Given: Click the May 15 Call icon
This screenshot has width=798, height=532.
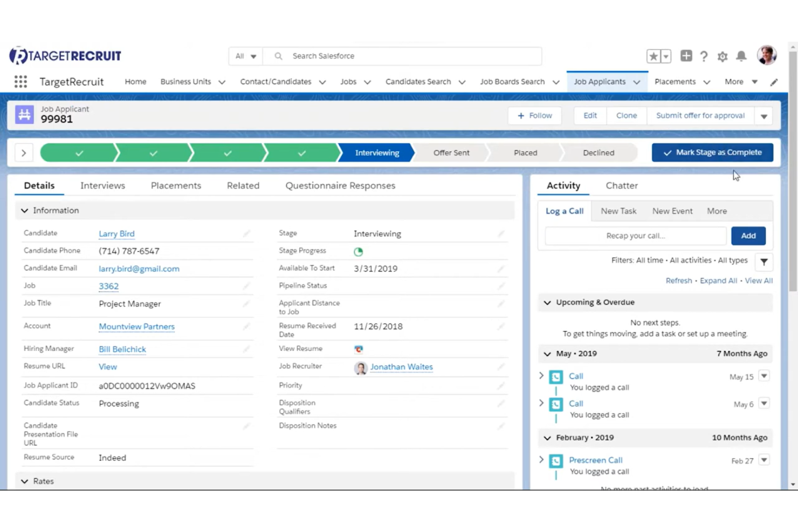Looking at the screenshot, I should coord(556,377).
